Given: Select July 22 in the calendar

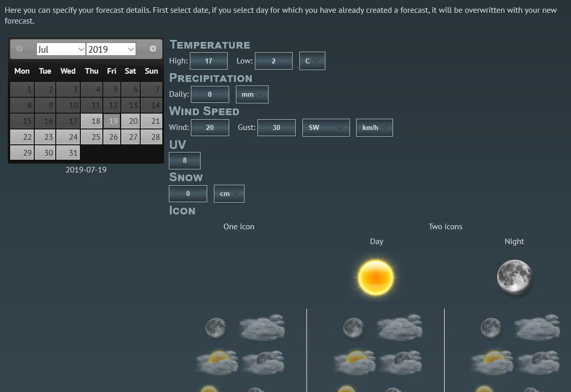Looking at the screenshot, I should [x=22, y=137].
